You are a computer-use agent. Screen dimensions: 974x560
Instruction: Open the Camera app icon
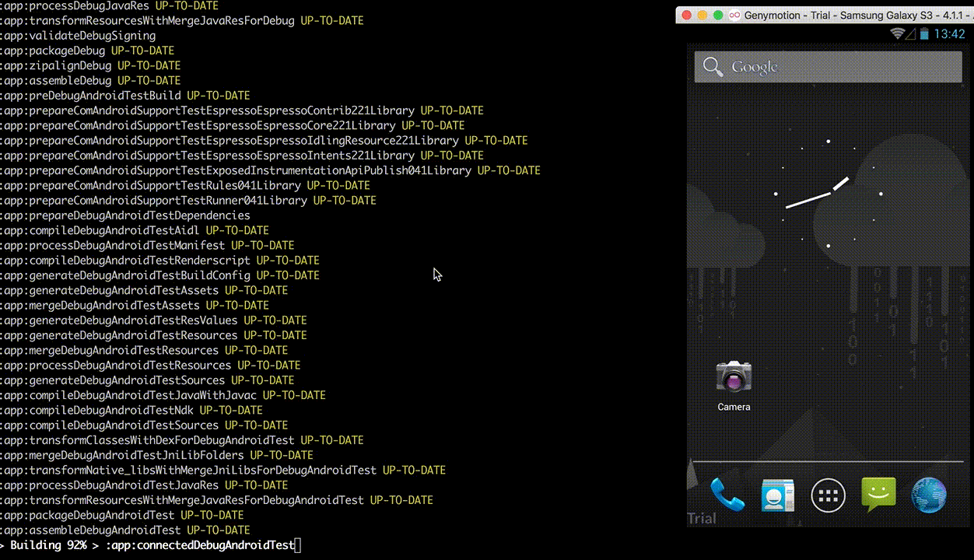pos(734,377)
